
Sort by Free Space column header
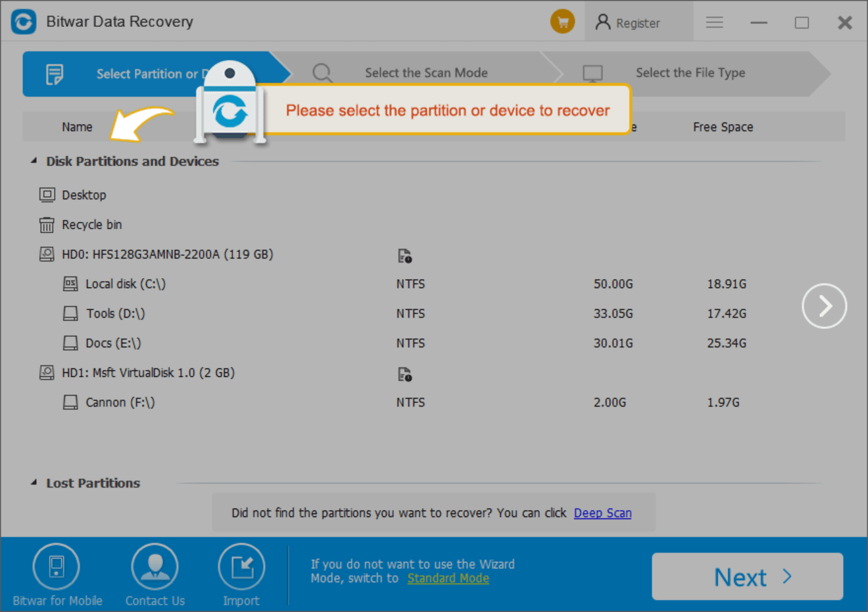coord(723,127)
